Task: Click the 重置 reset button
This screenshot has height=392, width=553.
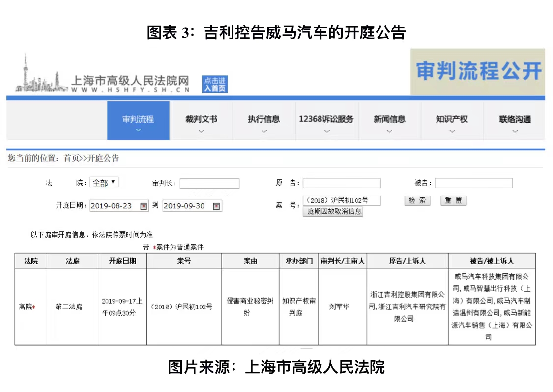Action: pos(453,200)
